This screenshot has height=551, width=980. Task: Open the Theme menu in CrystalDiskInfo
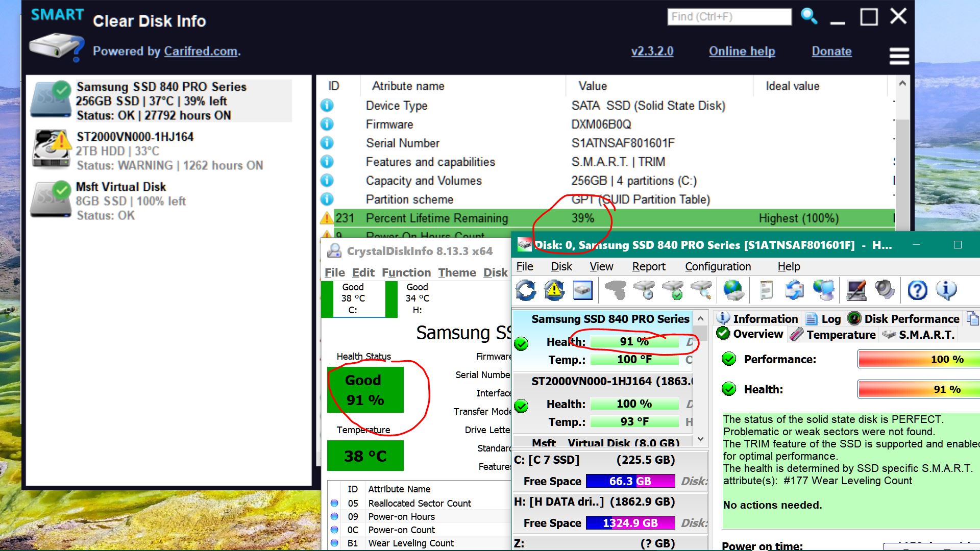(457, 272)
